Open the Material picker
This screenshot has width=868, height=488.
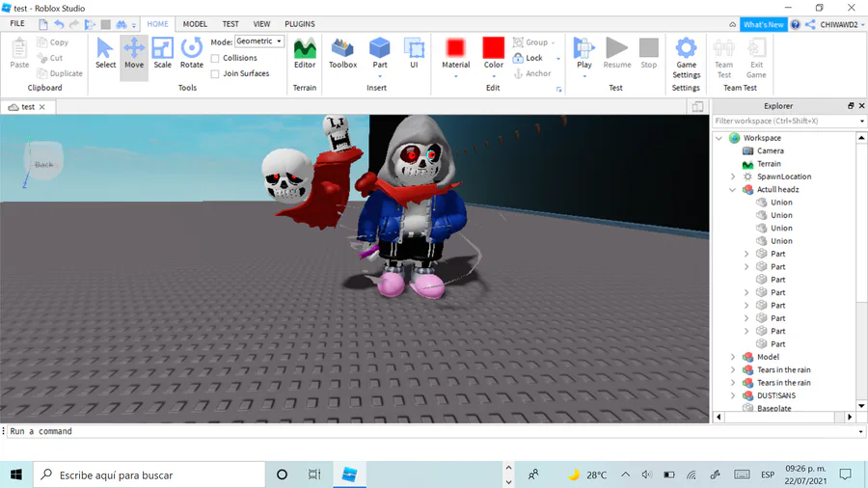click(455, 51)
